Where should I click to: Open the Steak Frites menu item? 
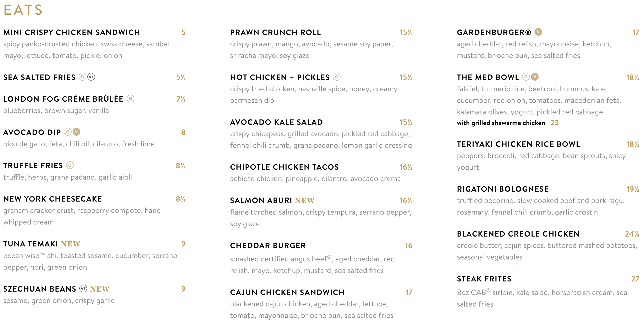[484, 279]
